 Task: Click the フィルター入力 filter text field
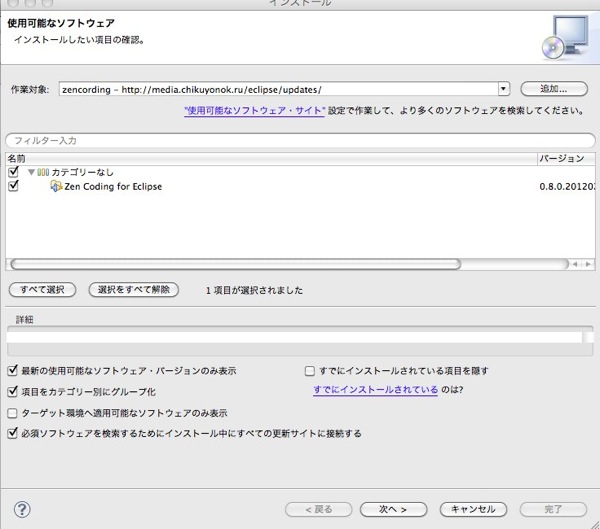300,141
